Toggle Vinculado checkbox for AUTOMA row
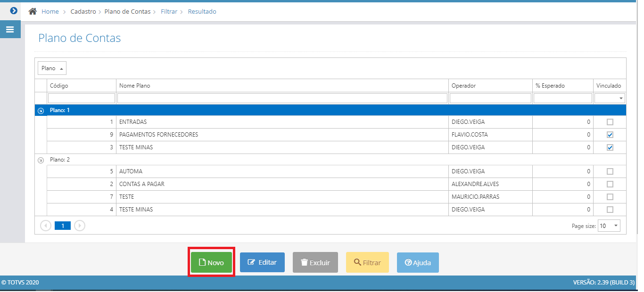Image resolution: width=644 pixels, height=292 pixels. coord(610,171)
